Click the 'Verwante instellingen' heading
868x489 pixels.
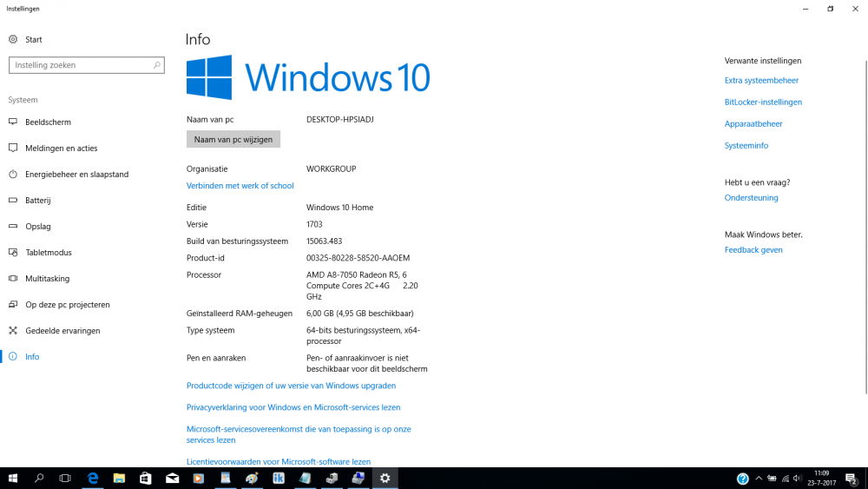(x=763, y=60)
